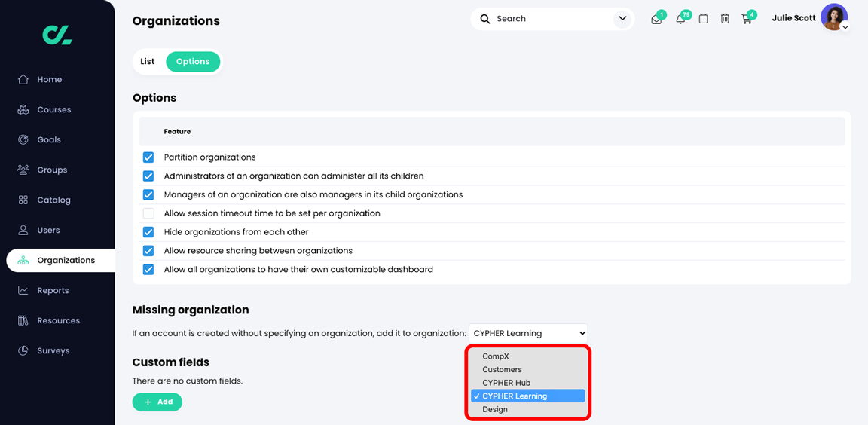The height and width of the screenshot is (425, 868).
Task: Click the Catalog grid icon
Action: click(23, 200)
